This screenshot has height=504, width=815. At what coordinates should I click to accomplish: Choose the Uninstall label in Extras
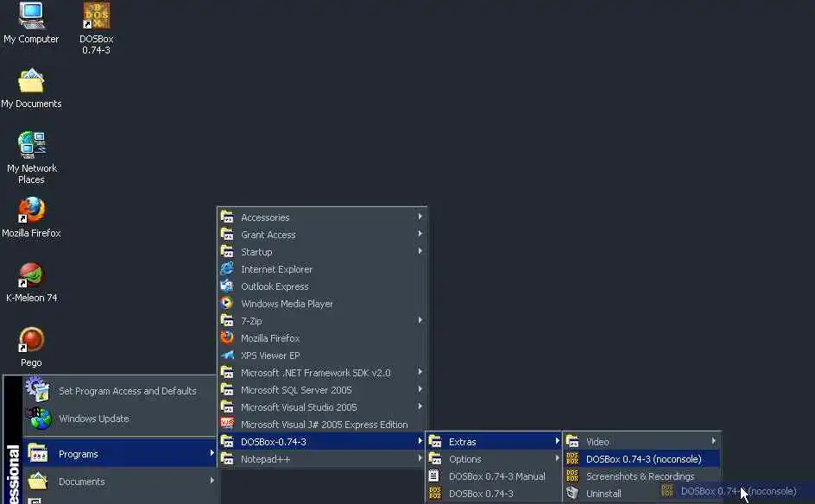coord(603,494)
